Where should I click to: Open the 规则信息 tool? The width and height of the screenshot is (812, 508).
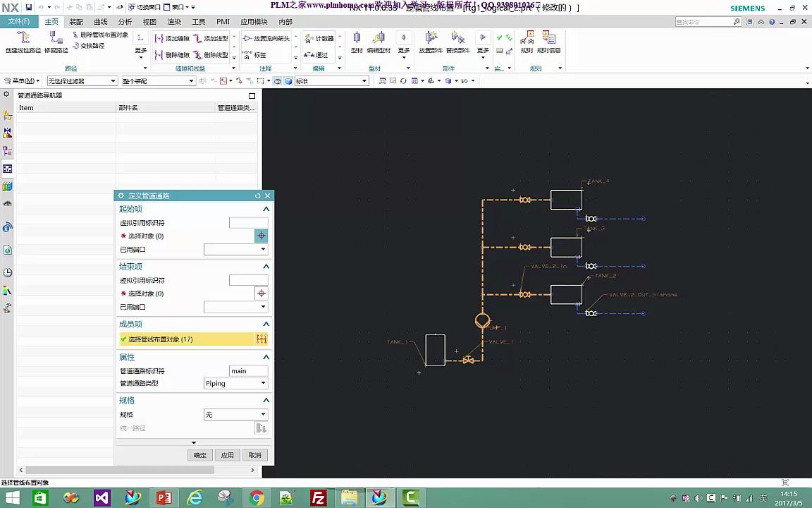tap(548, 39)
